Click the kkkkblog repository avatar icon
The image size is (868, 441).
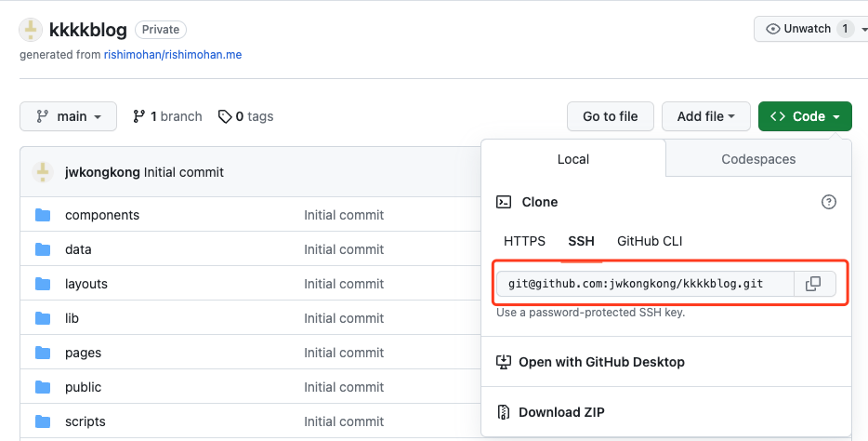pos(31,29)
